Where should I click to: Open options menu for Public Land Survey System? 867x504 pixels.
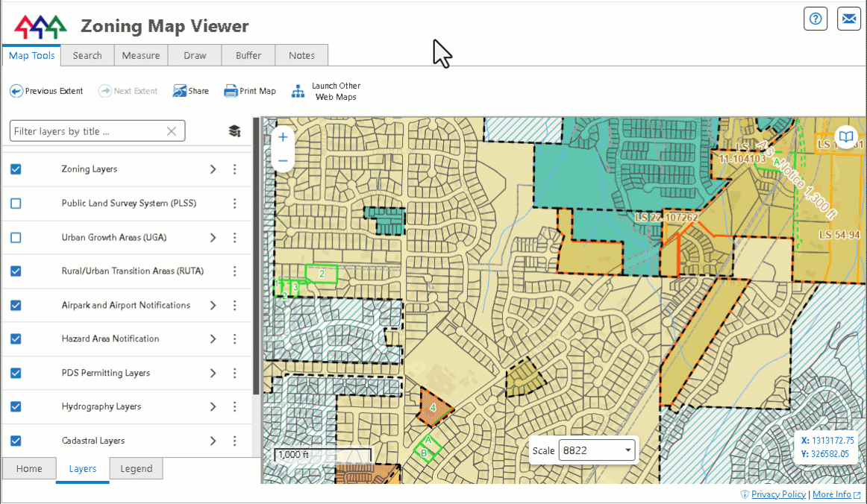(x=234, y=204)
